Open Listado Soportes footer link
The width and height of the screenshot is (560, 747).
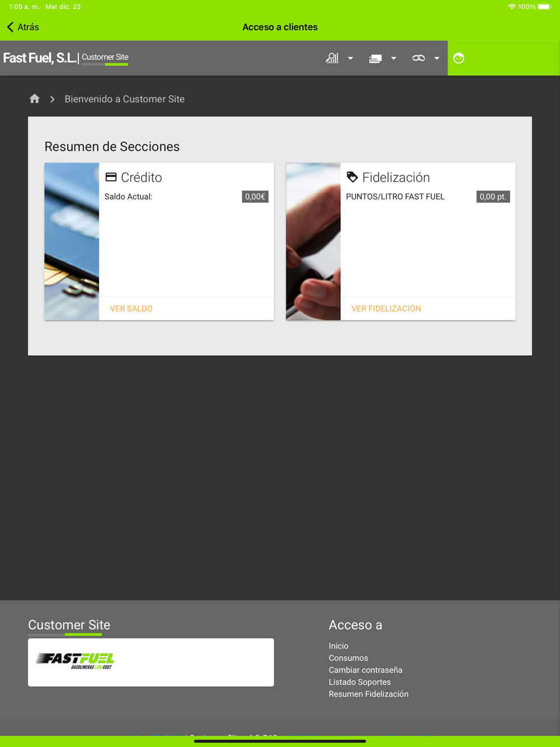click(x=360, y=682)
